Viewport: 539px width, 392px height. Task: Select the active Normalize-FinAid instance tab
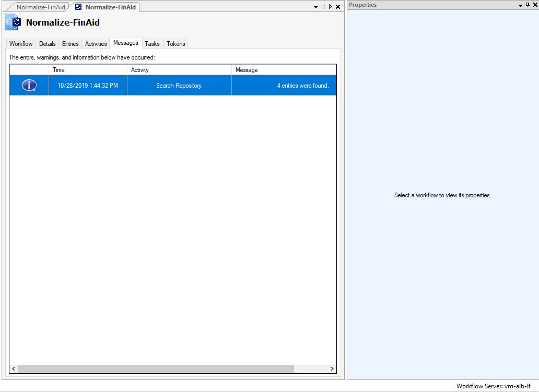107,7
